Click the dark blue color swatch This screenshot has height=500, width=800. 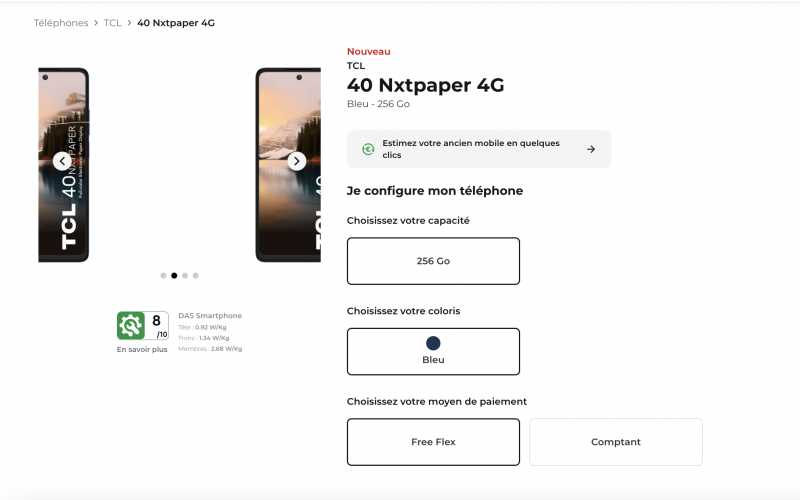tap(433, 343)
